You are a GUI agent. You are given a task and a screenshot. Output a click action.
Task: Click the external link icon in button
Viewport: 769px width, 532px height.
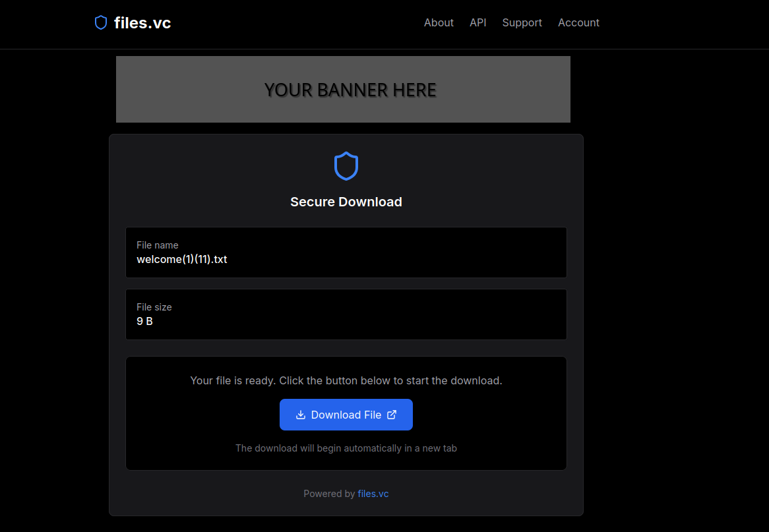pyautogui.click(x=392, y=415)
